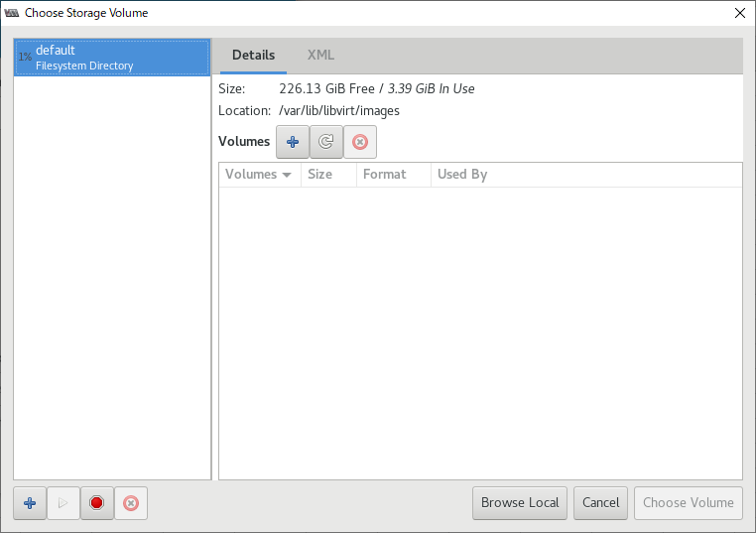Click the 226.13 GiB Free size text
756x533 pixels.
pyautogui.click(x=326, y=88)
